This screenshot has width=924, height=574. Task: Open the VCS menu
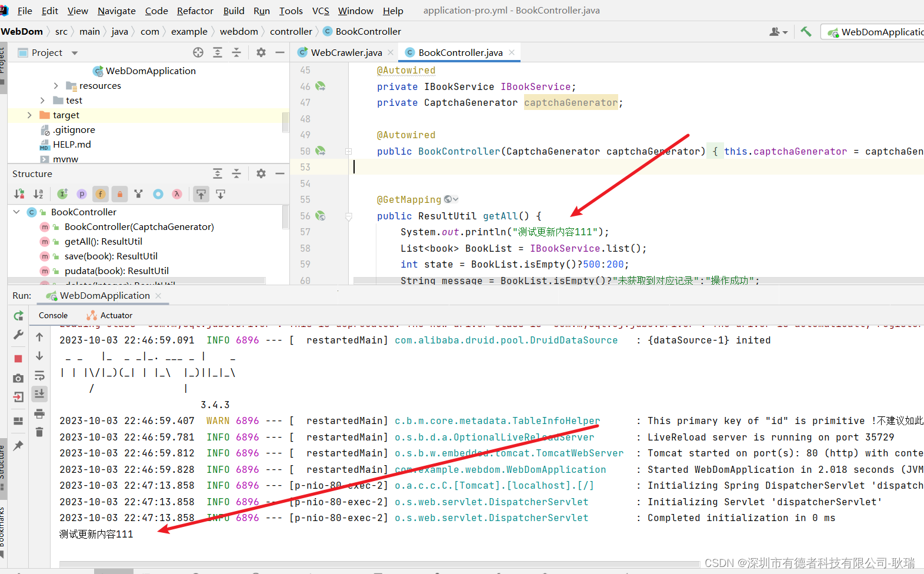(321, 11)
